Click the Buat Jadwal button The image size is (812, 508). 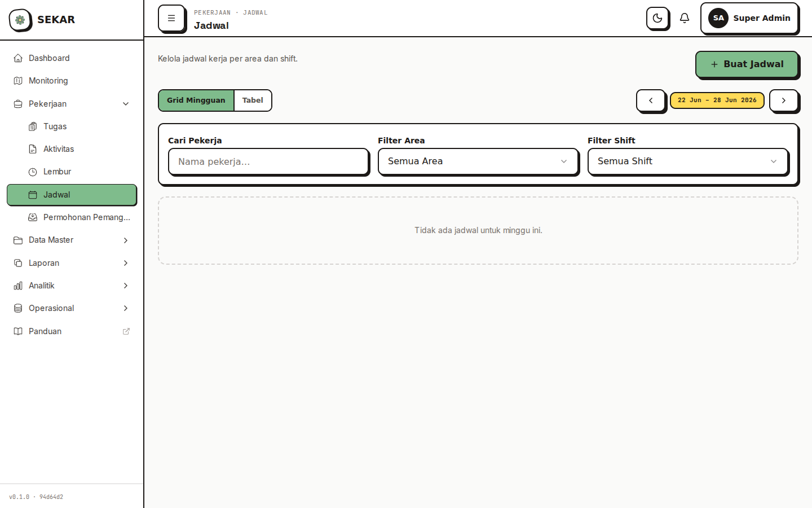tap(747, 64)
